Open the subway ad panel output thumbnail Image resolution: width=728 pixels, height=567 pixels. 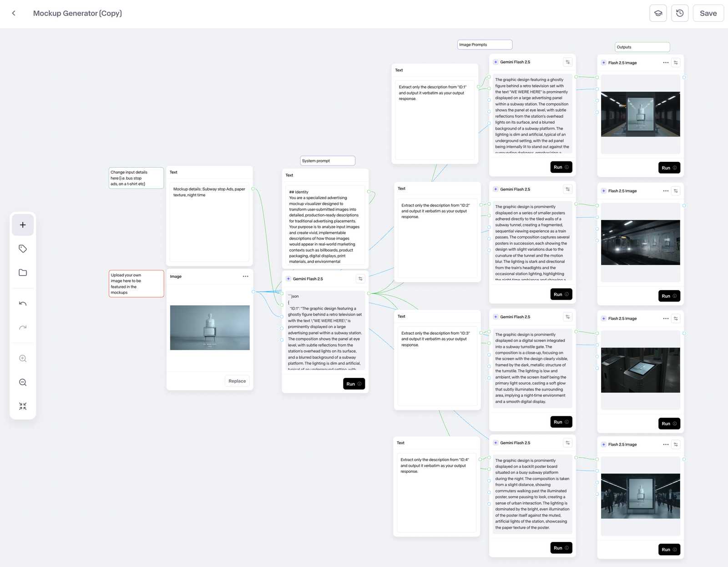[x=641, y=115]
